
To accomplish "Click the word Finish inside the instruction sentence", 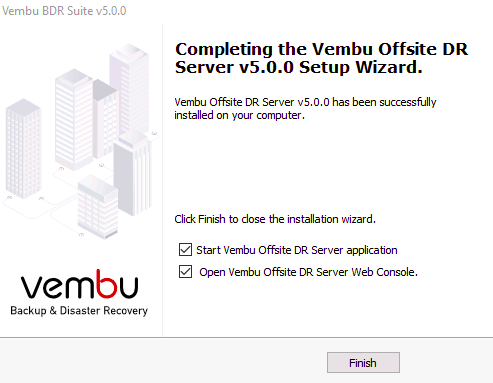I will (212, 219).
